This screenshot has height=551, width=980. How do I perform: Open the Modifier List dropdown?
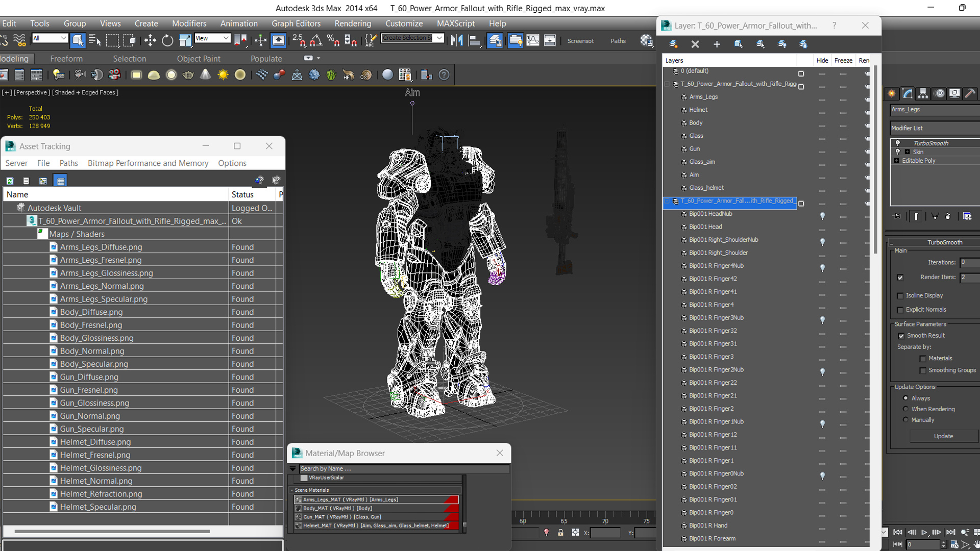(935, 128)
